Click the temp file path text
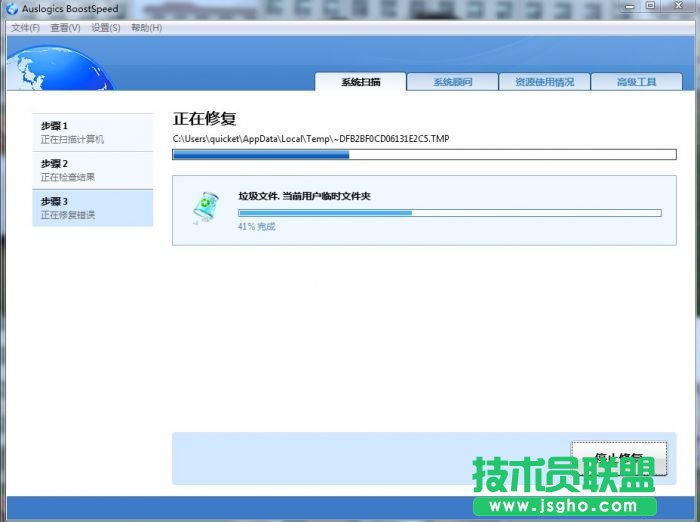The image size is (700, 522). [311, 138]
